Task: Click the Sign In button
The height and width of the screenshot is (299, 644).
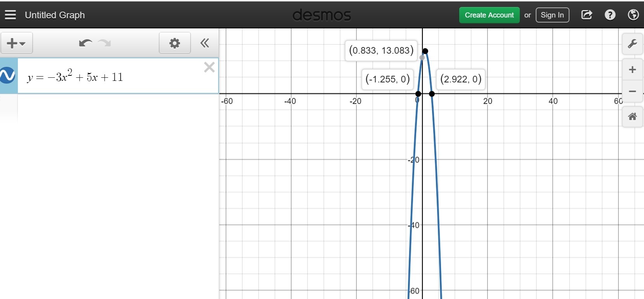Action: (x=552, y=15)
